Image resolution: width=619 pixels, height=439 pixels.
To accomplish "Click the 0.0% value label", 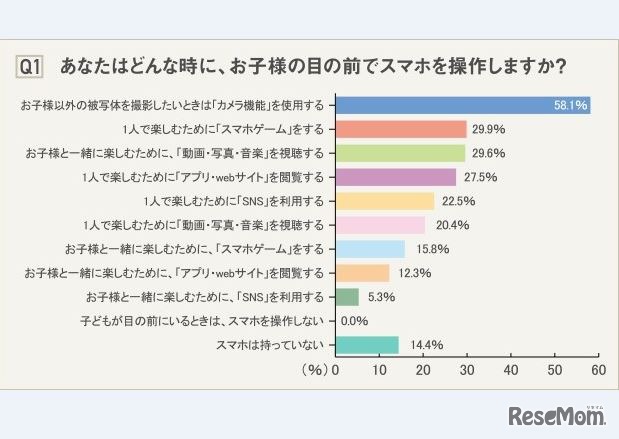I will coord(355,321).
